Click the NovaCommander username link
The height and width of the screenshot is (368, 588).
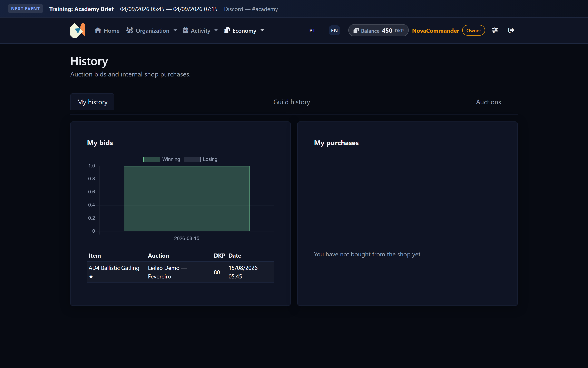click(x=435, y=31)
